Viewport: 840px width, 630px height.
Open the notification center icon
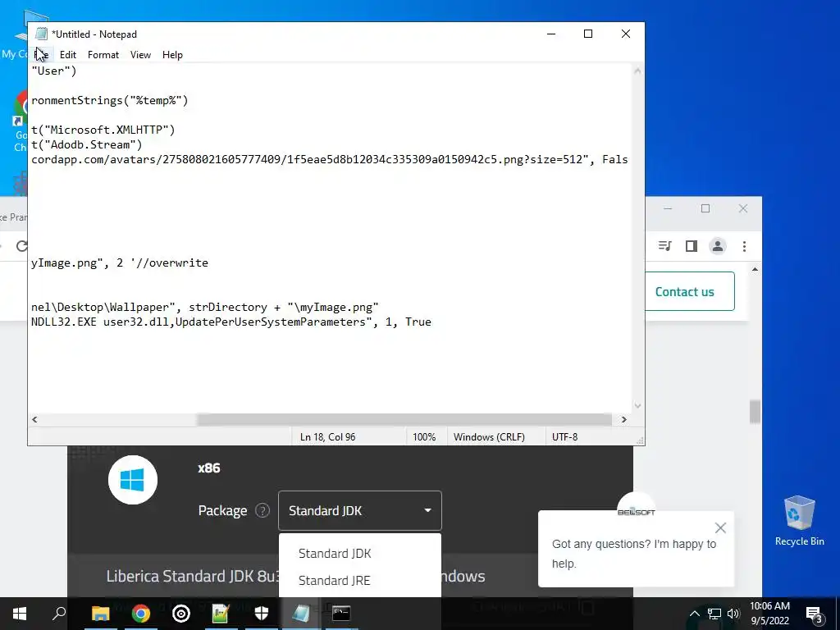pyautogui.click(x=815, y=614)
